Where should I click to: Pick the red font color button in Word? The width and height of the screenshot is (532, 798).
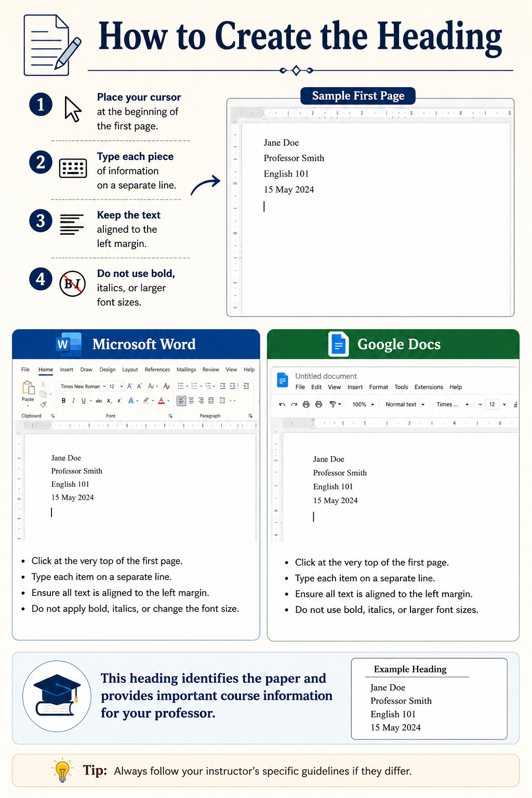(162, 401)
